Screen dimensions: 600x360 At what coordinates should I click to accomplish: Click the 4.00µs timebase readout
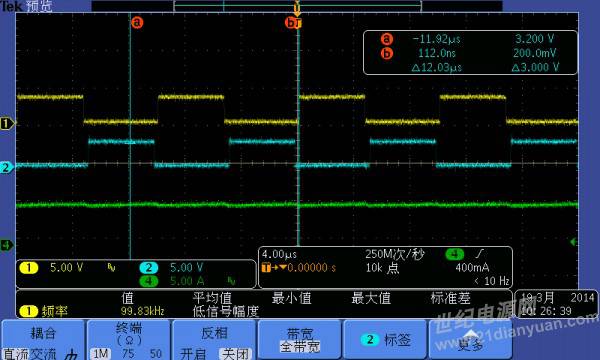pyautogui.click(x=279, y=254)
